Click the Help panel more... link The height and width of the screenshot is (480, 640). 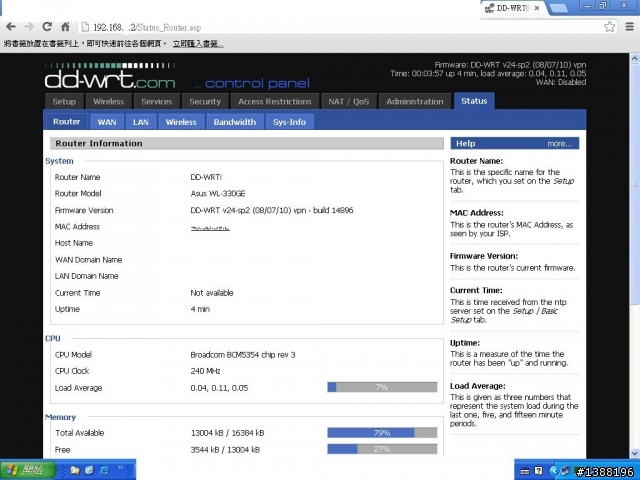tap(560, 144)
